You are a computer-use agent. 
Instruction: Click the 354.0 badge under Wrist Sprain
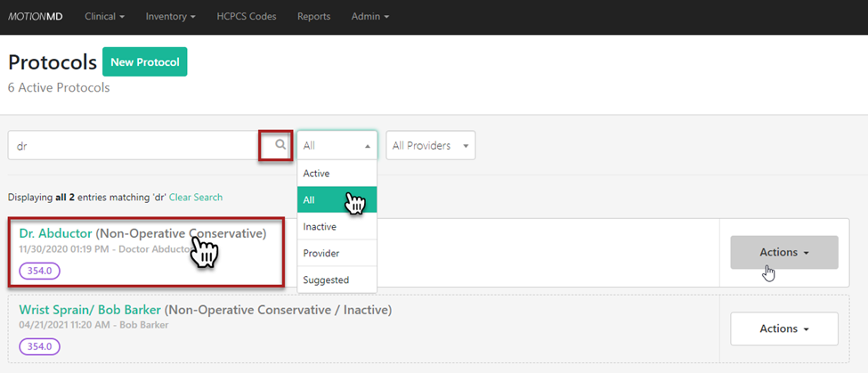coord(39,346)
